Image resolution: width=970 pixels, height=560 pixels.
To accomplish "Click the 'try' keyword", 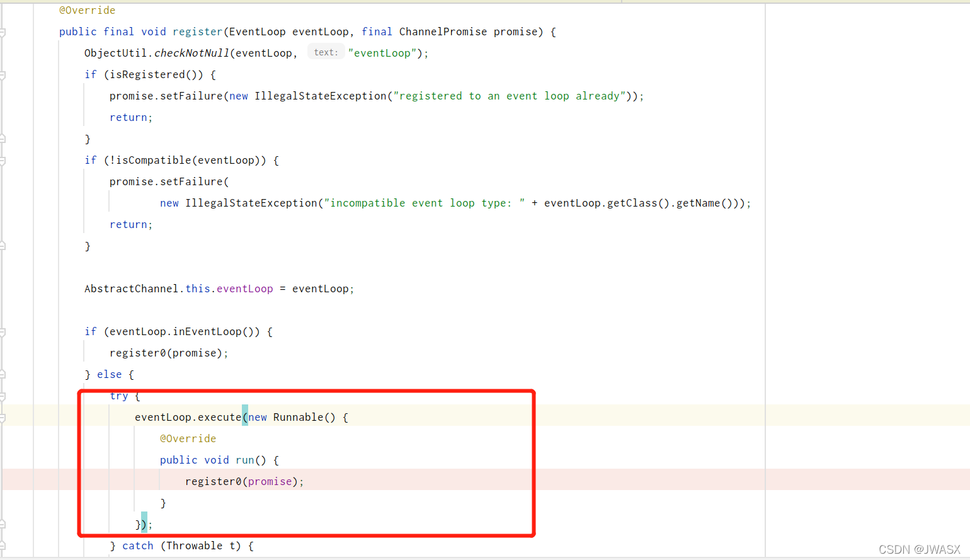I will tap(119, 396).
